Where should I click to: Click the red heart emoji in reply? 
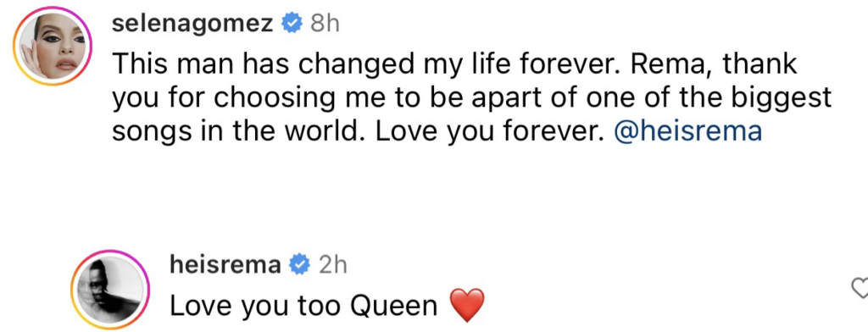pyautogui.click(x=468, y=306)
